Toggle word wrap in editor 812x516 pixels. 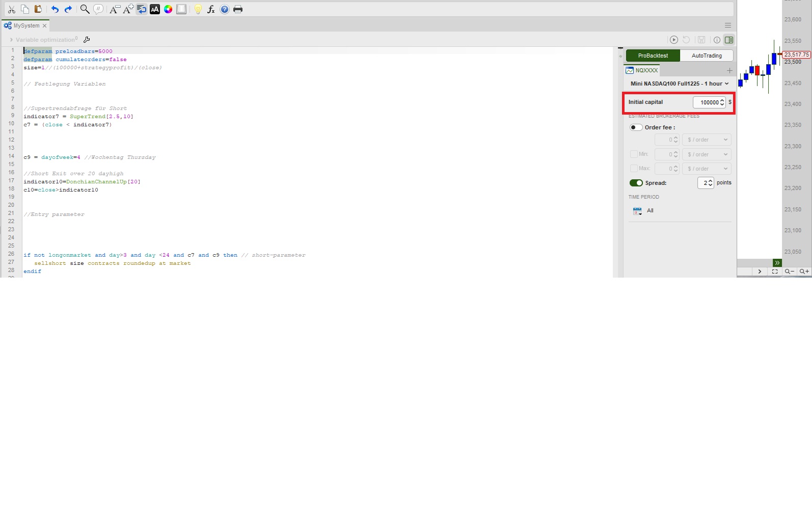142,9
